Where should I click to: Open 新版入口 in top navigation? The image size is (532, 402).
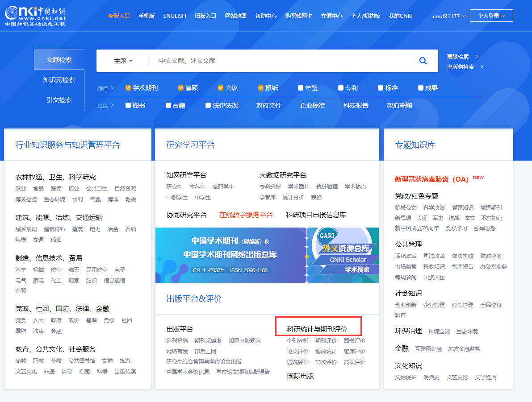click(x=119, y=16)
